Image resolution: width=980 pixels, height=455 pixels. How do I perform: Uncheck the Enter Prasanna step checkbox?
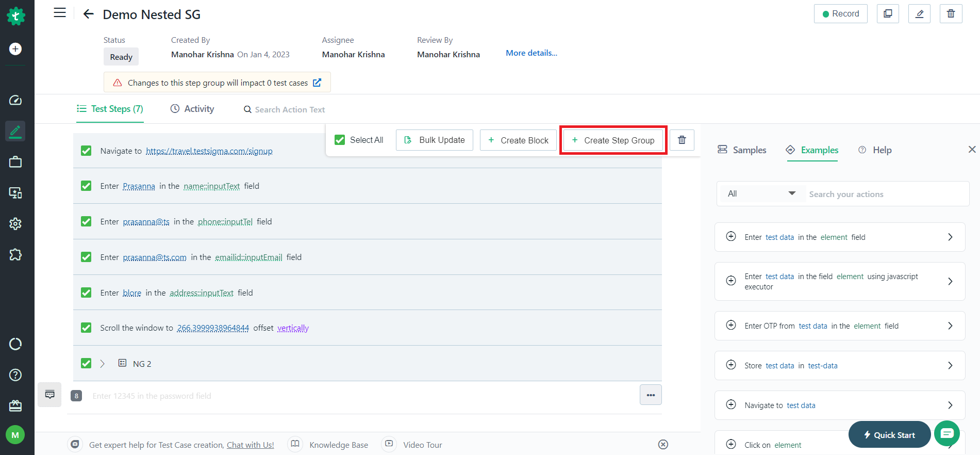pyautogui.click(x=86, y=186)
